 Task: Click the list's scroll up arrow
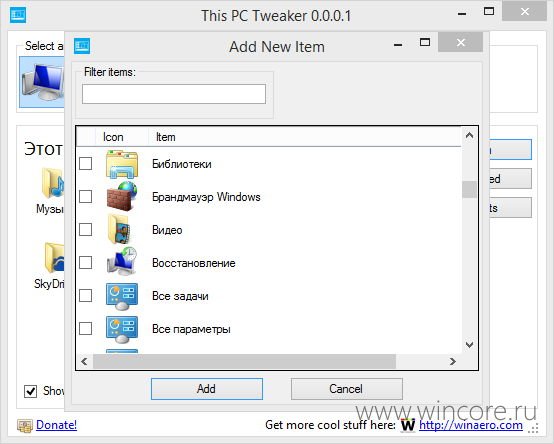pyautogui.click(x=469, y=135)
